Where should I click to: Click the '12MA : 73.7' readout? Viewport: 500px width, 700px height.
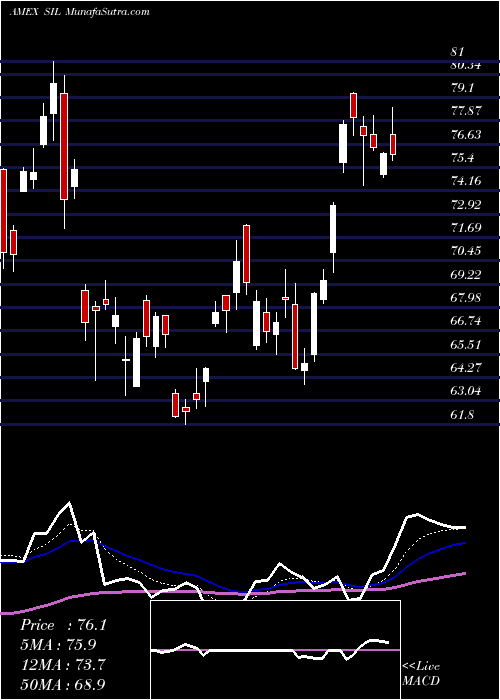[63, 665]
